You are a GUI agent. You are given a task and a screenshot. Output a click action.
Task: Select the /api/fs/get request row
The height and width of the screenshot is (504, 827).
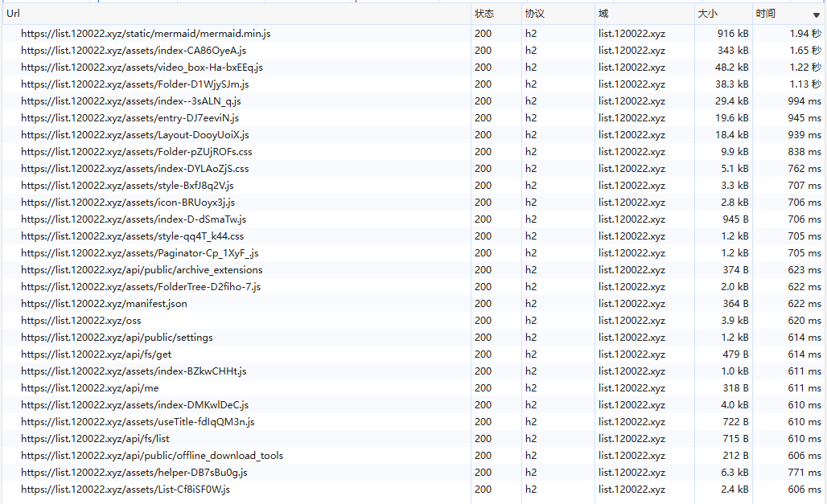click(96, 354)
